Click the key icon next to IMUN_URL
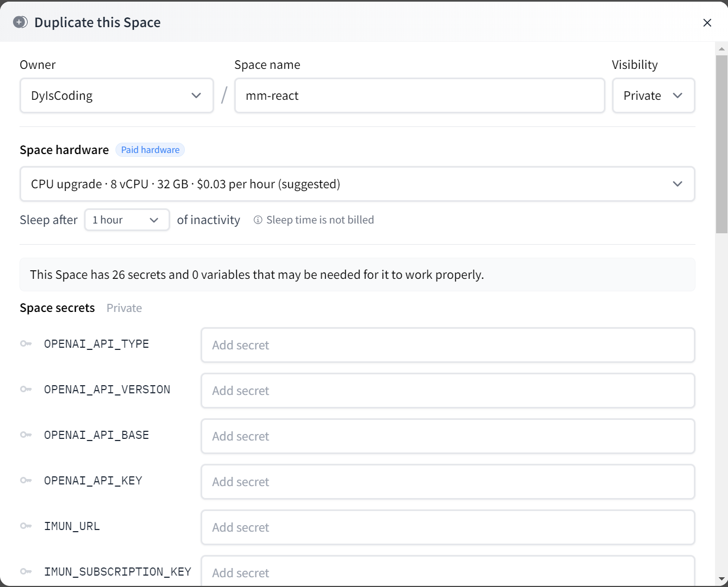The image size is (728, 587). [x=25, y=526]
